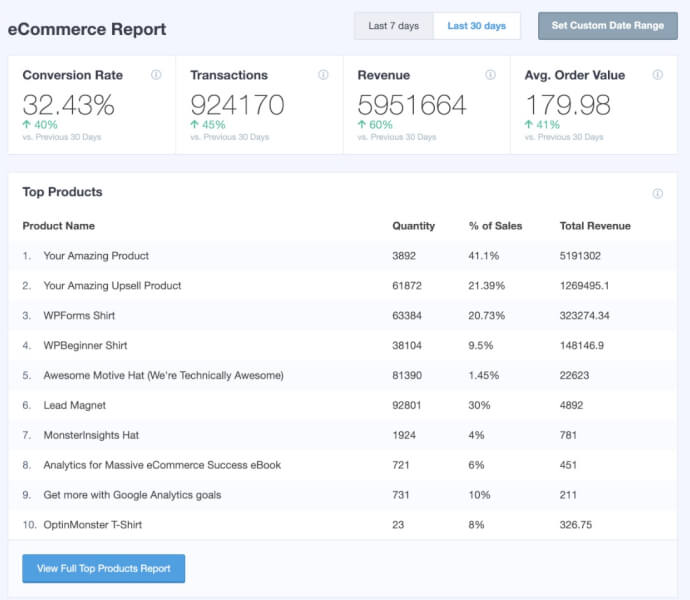Click the 45% transactions change indicator
Viewport: 690px width, 600px height.
(208, 125)
